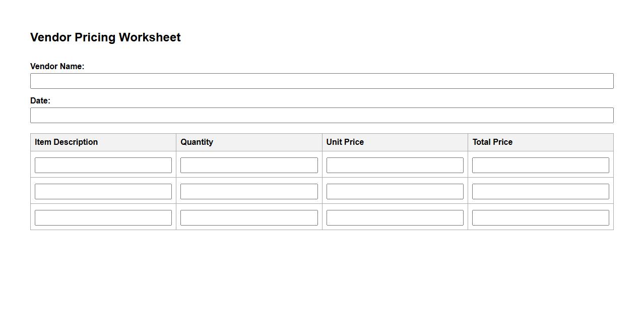Select second row Total Price field
This screenshot has height=328, width=644.
pos(540,191)
